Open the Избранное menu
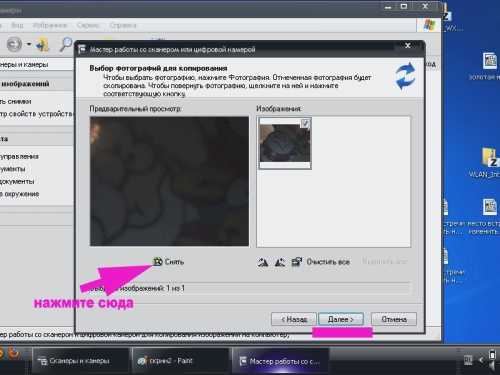 pyautogui.click(x=50, y=25)
